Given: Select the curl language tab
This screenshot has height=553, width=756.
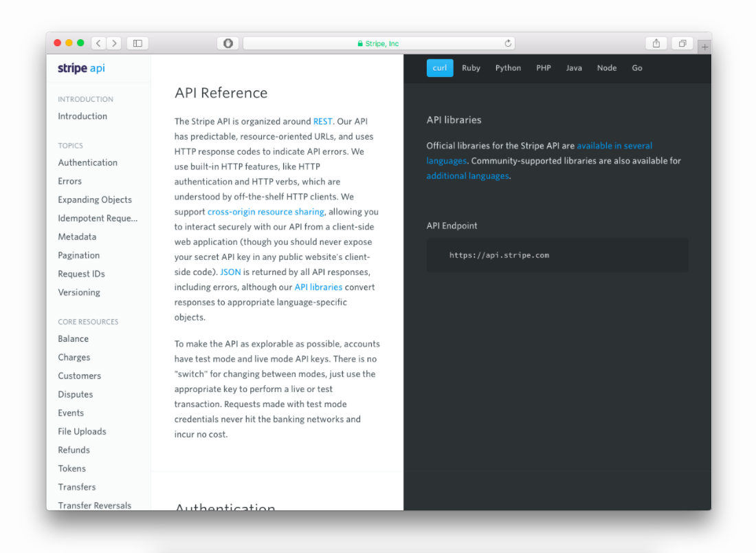Looking at the screenshot, I should point(440,68).
